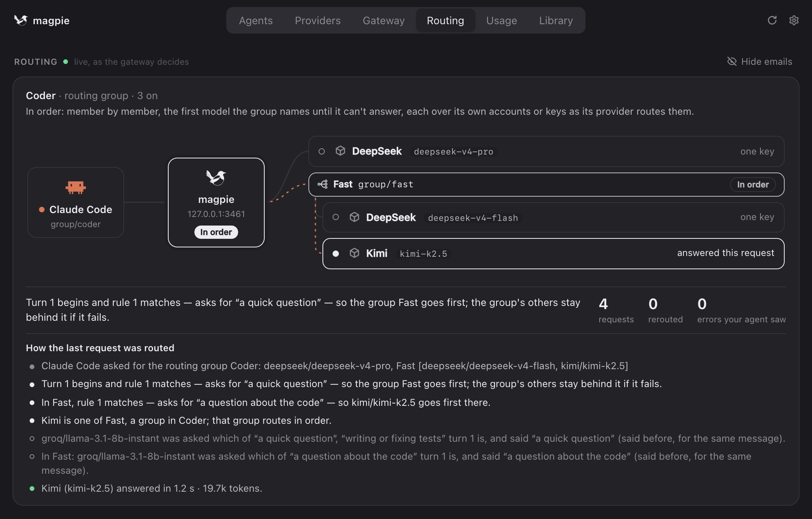Viewport: 812px width, 519px height.
Task: Click the log line "Claude Code asked for the routing group Coder"
Action: click(x=335, y=366)
